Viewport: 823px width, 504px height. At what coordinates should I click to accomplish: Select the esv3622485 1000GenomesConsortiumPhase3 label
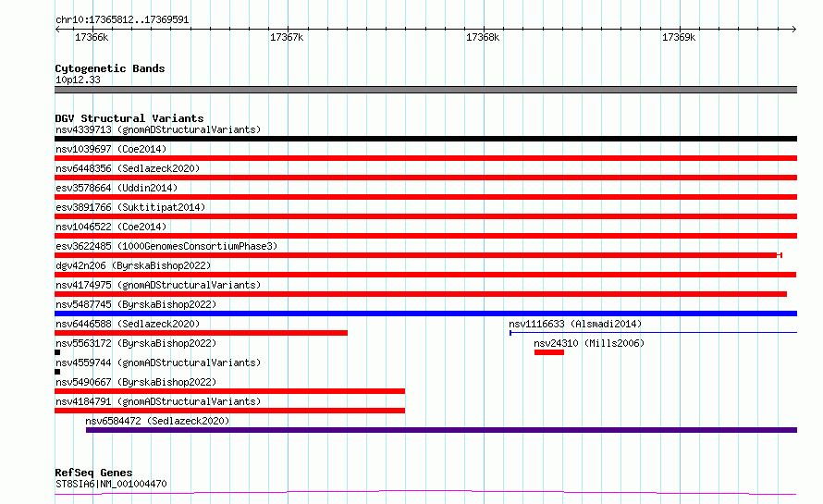pos(166,246)
